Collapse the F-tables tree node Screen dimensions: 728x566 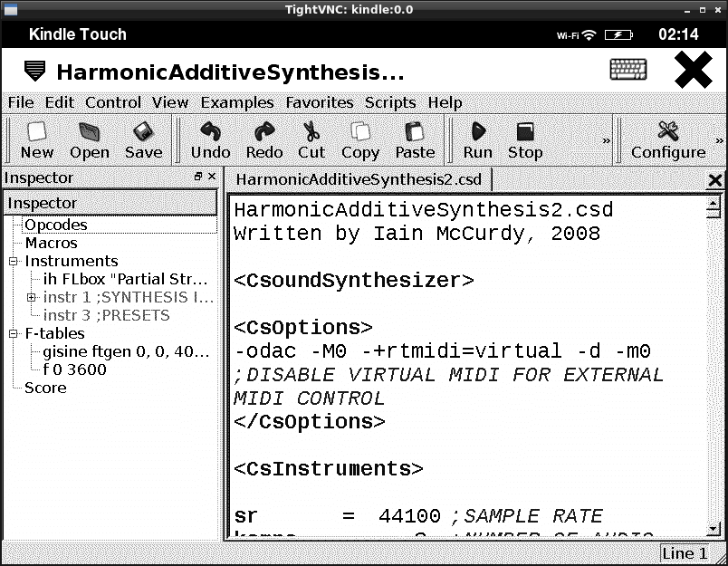click(x=13, y=334)
